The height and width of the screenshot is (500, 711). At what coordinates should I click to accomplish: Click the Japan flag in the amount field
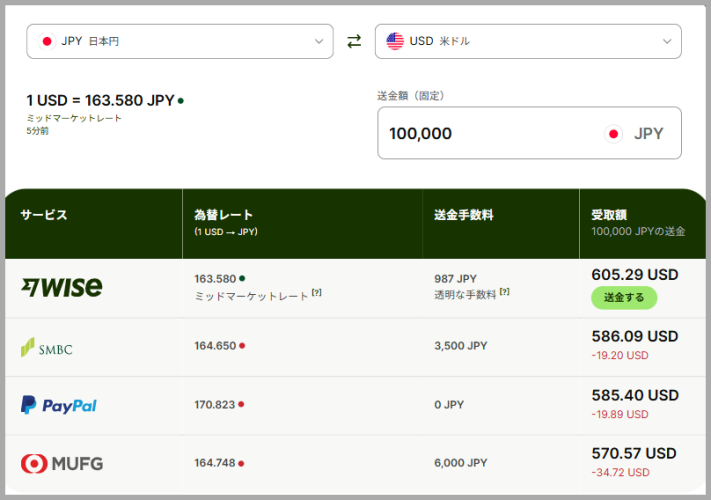(614, 134)
